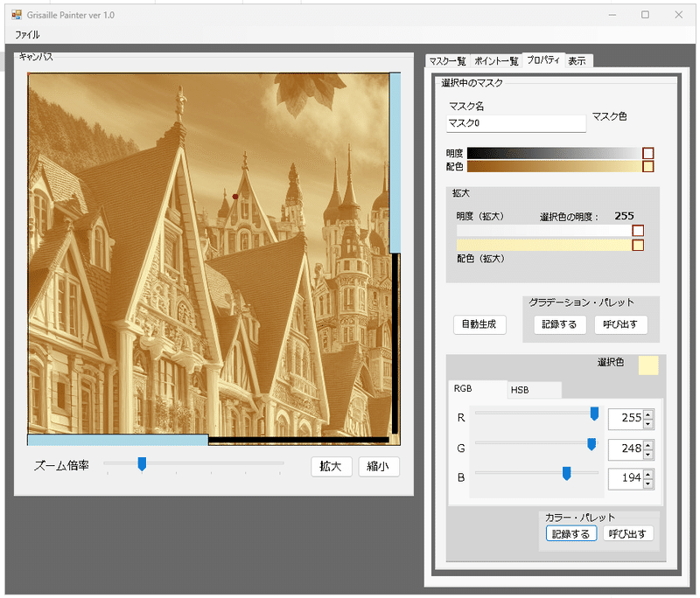Increase the R value with up arrow
The width and height of the screenshot is (700, 598).
[x=648, y=414]
